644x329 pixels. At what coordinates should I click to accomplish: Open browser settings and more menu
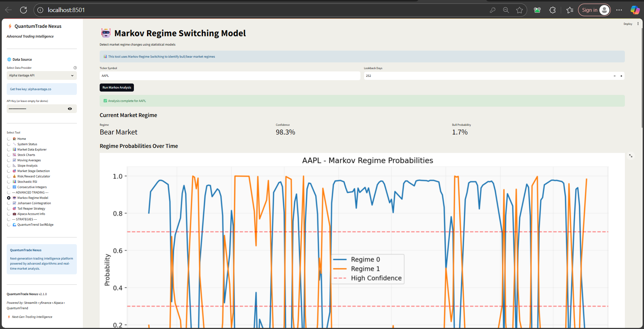coord(619,10)
